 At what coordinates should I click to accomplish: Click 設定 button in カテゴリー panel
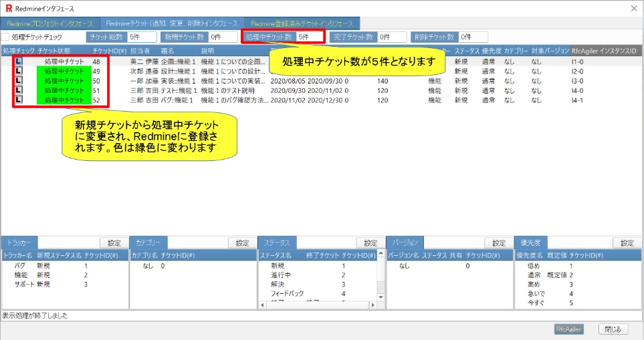(242, 243)
